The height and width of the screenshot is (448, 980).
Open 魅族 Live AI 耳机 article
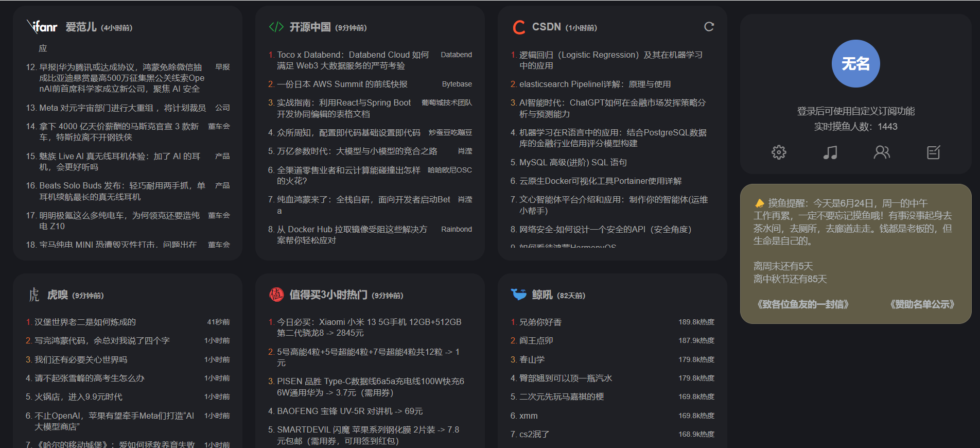[119, 162]
